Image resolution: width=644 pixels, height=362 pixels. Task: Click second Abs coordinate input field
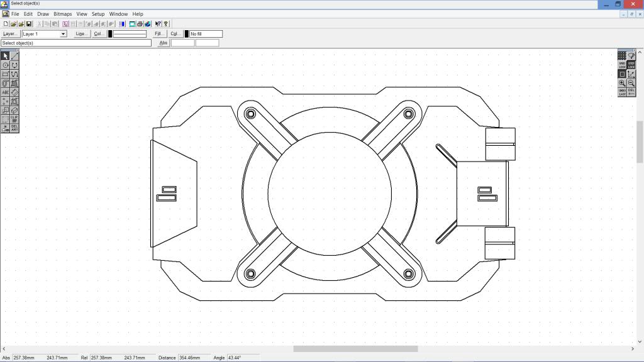208,43
